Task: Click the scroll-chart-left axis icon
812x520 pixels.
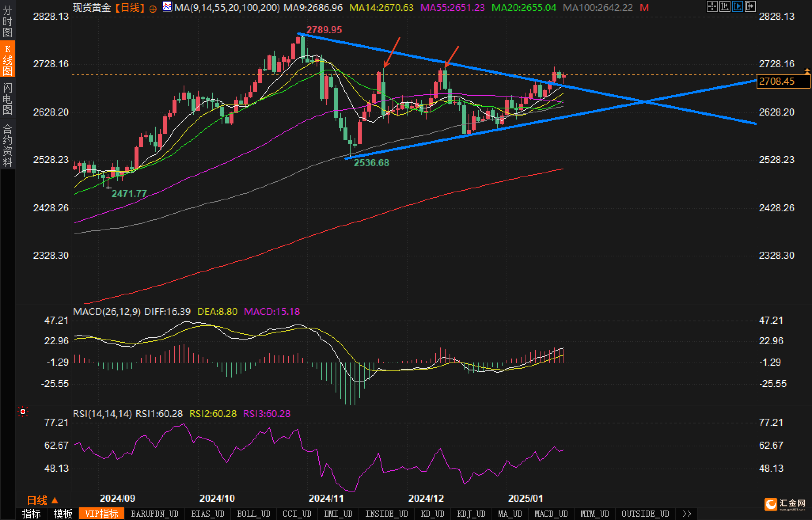Action: pos(725,6)
